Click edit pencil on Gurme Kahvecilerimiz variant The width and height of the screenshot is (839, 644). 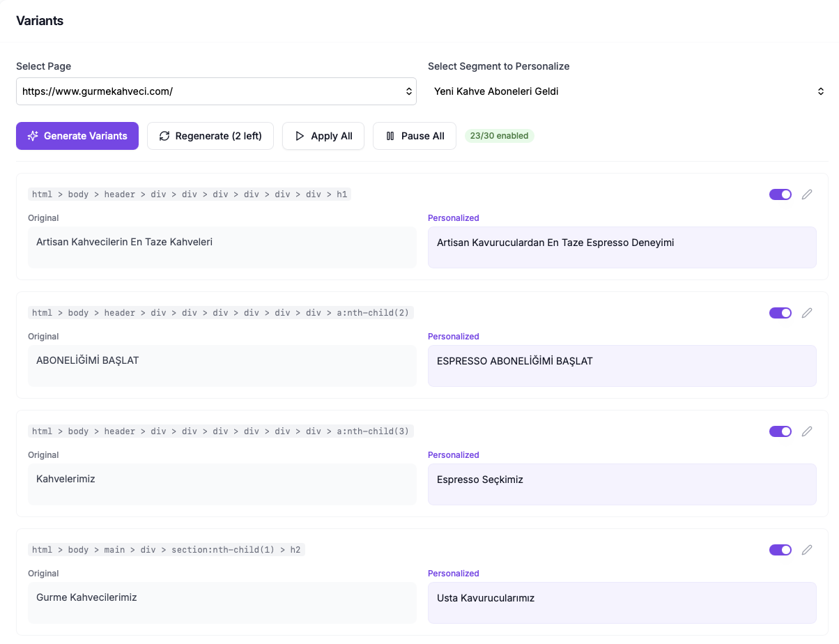(x=807, y=550)
